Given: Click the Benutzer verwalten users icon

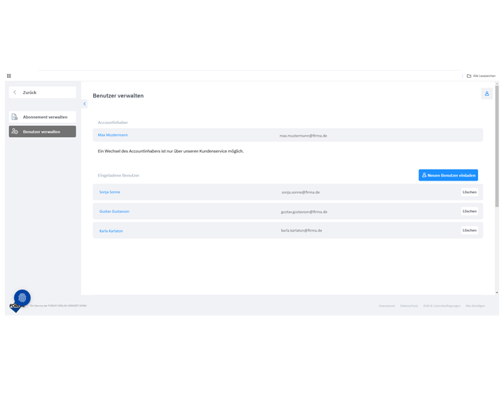Looking at the screenshot, I should [x=15, y=131].
